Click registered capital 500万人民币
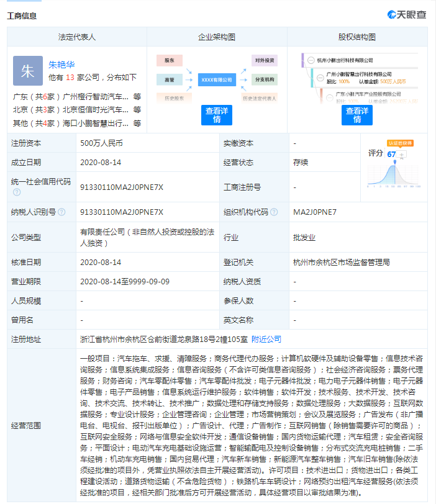Image resolution: width=436 pixels, height=504 pixels. (101, 143)
